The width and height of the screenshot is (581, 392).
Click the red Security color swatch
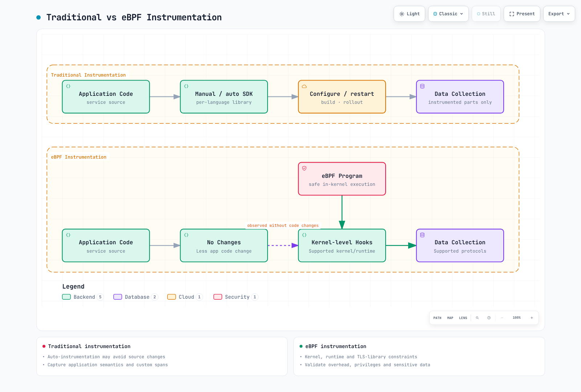[x=218, y=297]
